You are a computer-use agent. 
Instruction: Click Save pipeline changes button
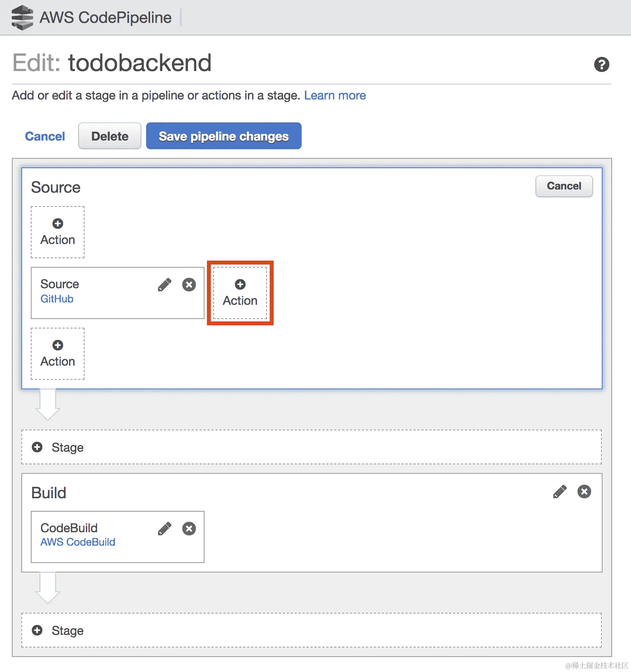point(224,136)
